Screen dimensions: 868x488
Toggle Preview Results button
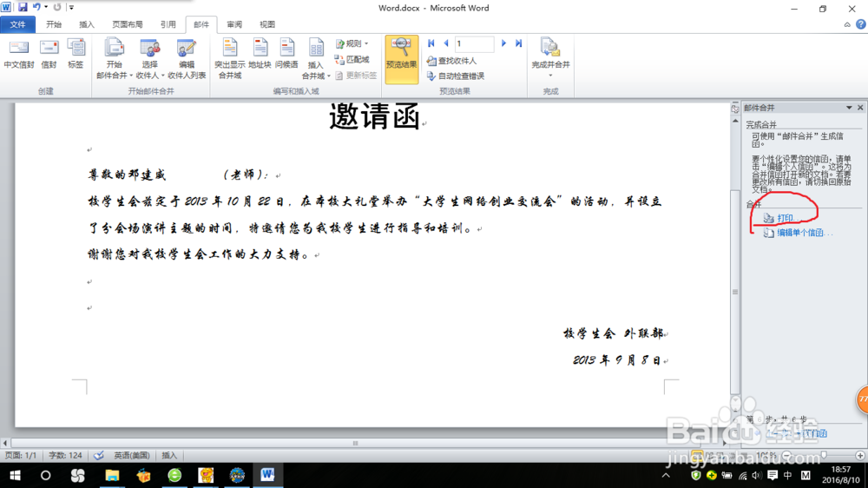coord(401,59)
